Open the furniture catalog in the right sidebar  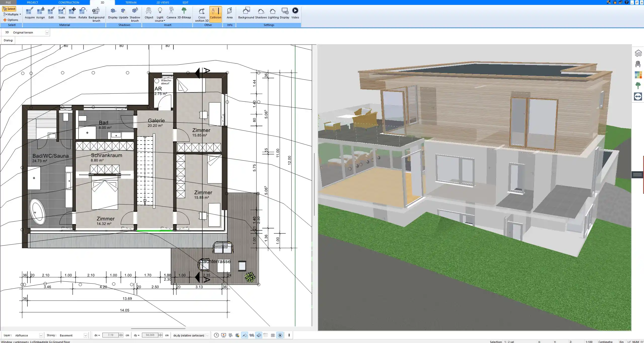click(638, 64)
